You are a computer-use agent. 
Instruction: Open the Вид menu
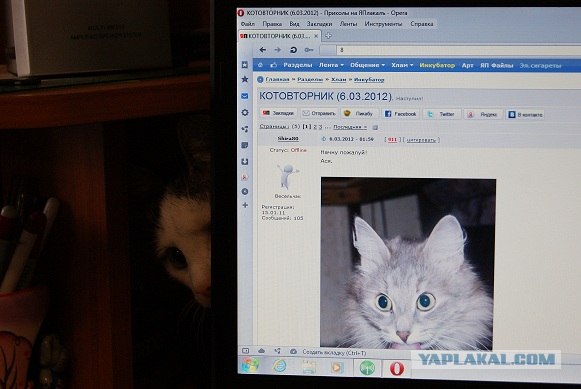(x=294, y=24)
